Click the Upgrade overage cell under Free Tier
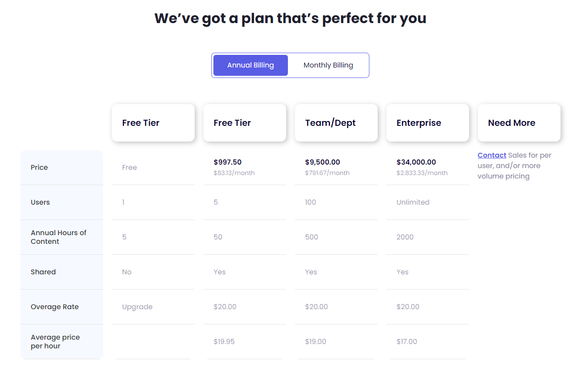588x371 pixels. (137, 307)
